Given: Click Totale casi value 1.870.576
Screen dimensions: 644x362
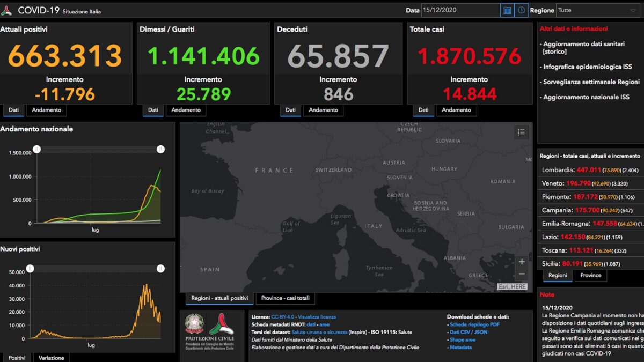Looking at the screenshot, I should click(470, 56).
